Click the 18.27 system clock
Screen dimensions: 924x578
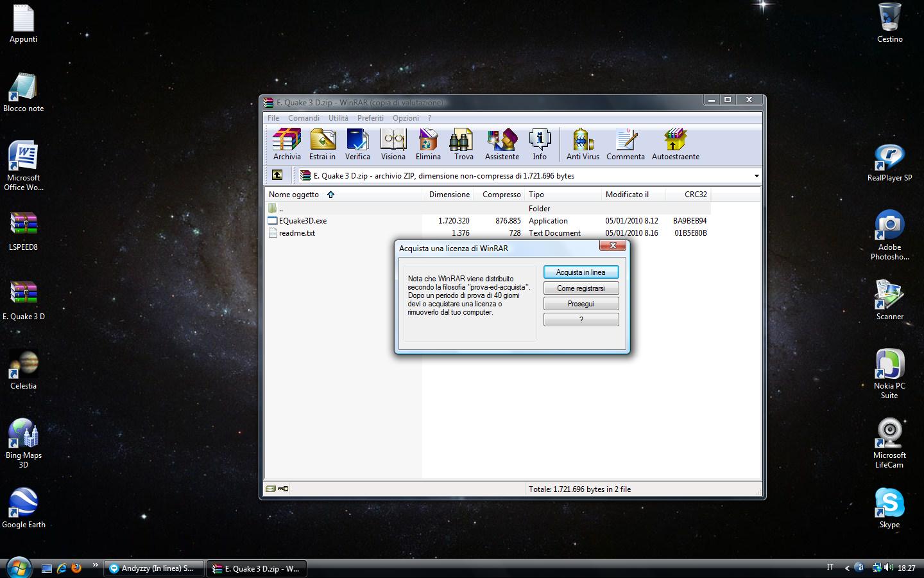pyautogui.click(x=907, y=568)
